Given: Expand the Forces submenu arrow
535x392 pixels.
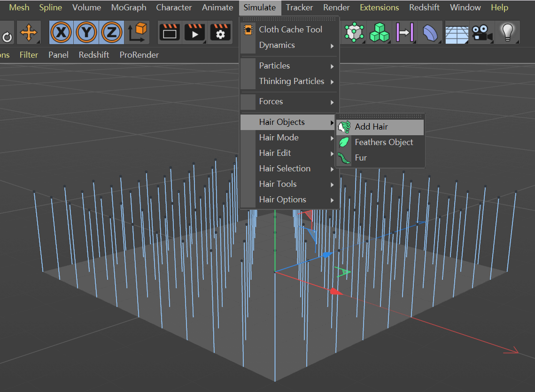Looking at the screenshot, I should (332, 102).
